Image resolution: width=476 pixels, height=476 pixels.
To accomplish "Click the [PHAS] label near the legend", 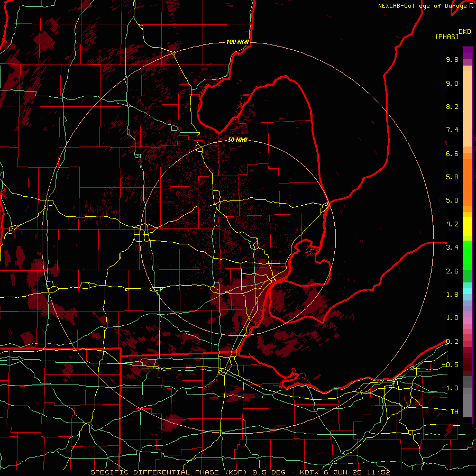I will click(447, 37).
